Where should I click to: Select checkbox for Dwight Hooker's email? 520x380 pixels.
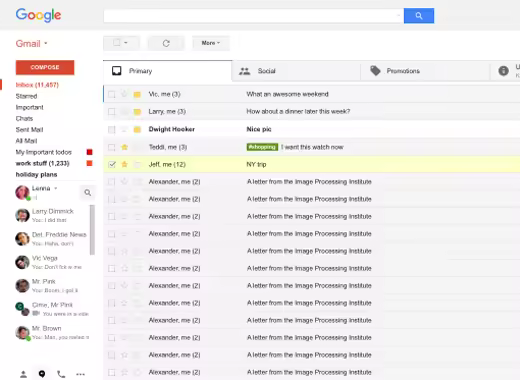pyautogui.click(x=112, y=129)
